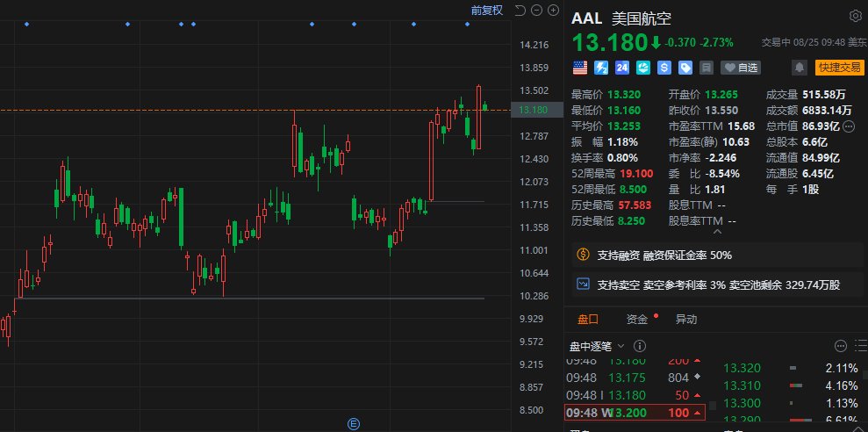
Task: Click the 4.16% order book percentage
Action: pyautogui.click(x=841, y=385)
